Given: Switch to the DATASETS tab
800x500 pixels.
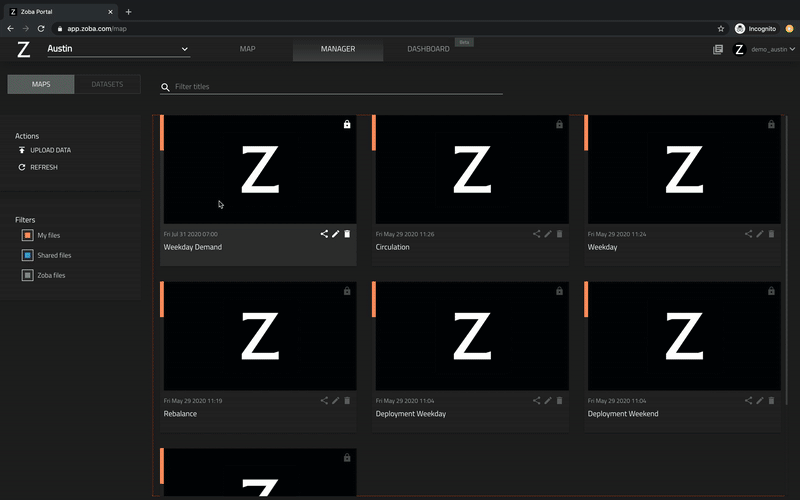Looking at the screenshot, I should [107, 84].
